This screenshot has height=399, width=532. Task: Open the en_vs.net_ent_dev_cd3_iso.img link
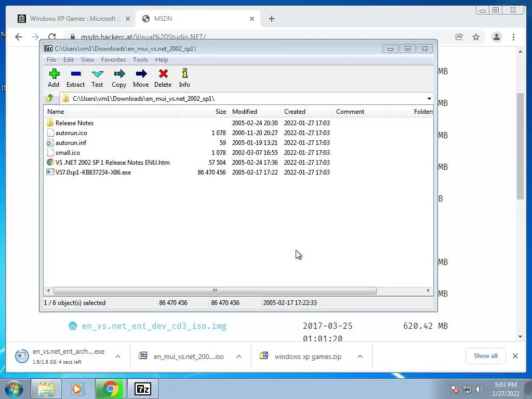pos(154,326)
